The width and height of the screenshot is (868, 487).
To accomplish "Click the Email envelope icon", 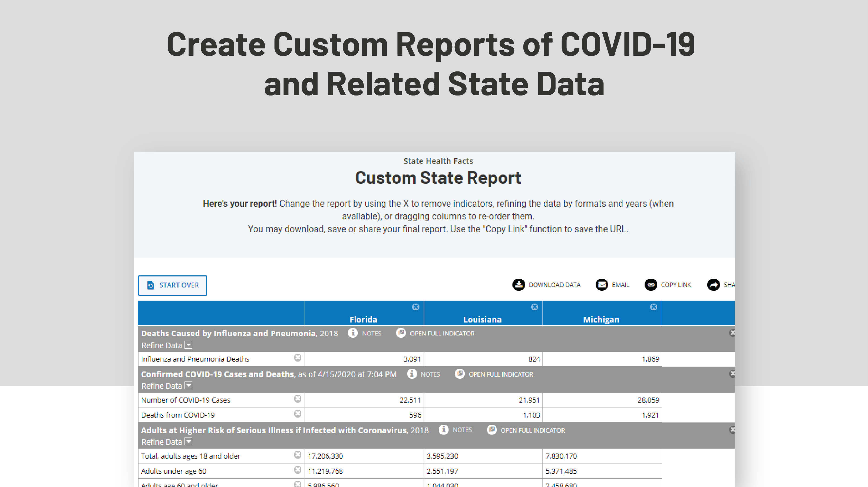I will (602, 285).
